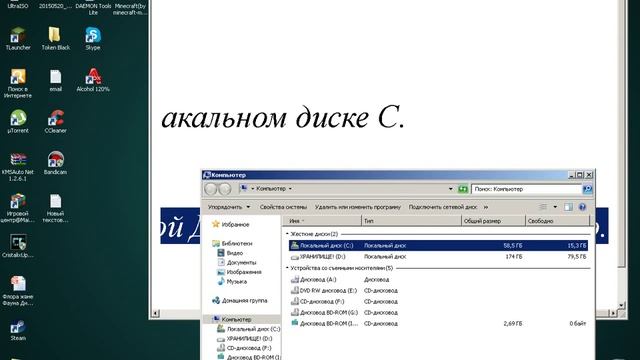Show hidden toolbar commands via » chevron
Viewport: 640px width, 360px height.
[x=485, y=207]
